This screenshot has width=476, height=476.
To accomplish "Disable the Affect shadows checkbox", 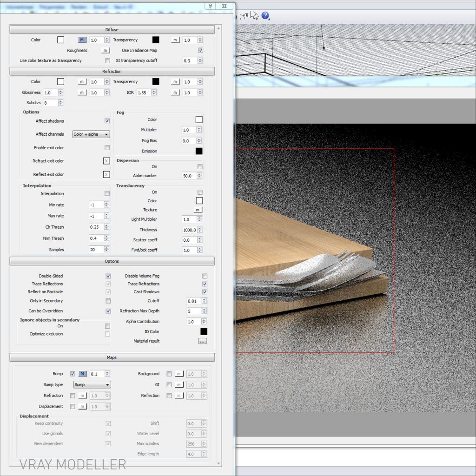I will pyautogui.click(x=107, y=121).
